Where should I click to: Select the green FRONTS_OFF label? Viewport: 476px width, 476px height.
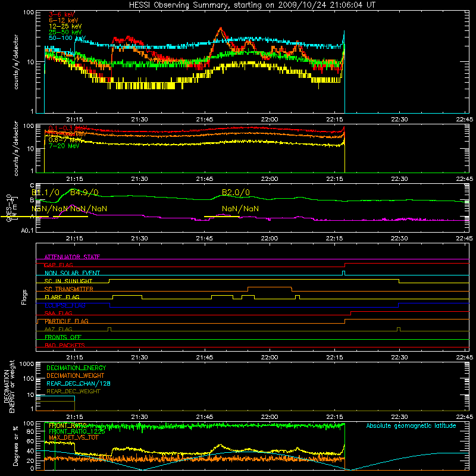63,337
